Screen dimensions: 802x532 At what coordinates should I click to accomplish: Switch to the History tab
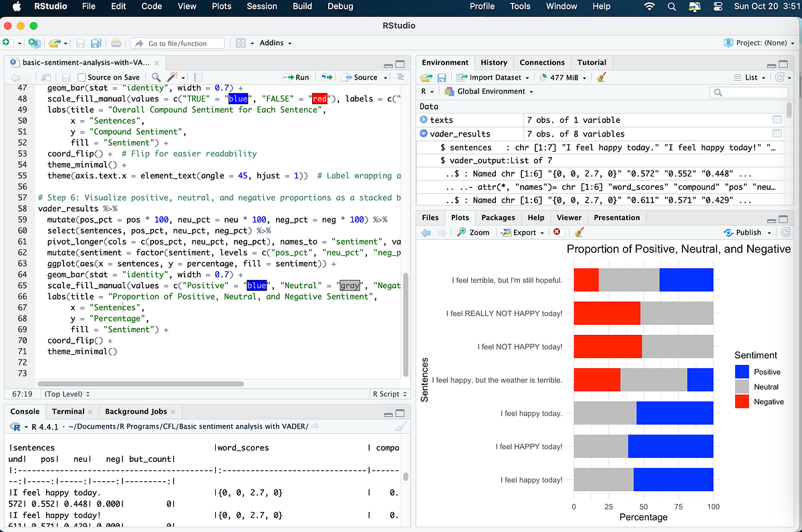[494, 62]
